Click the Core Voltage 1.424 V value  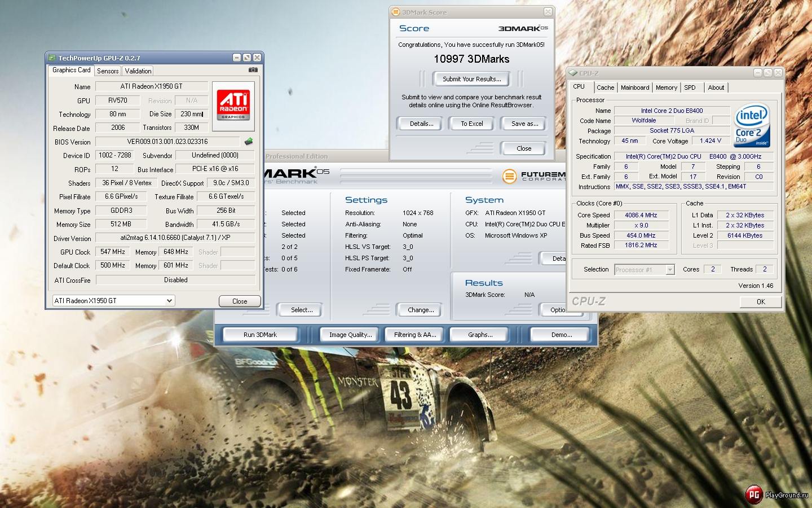coord(710,141)
